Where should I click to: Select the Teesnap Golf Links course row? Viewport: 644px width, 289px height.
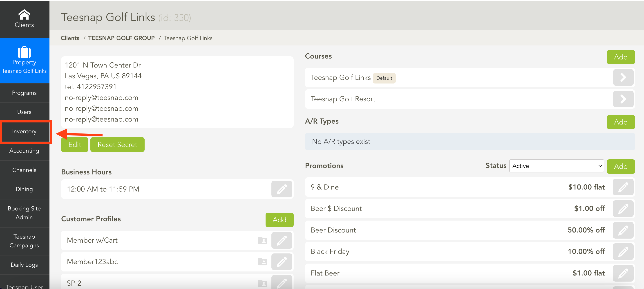pos(470,78)
